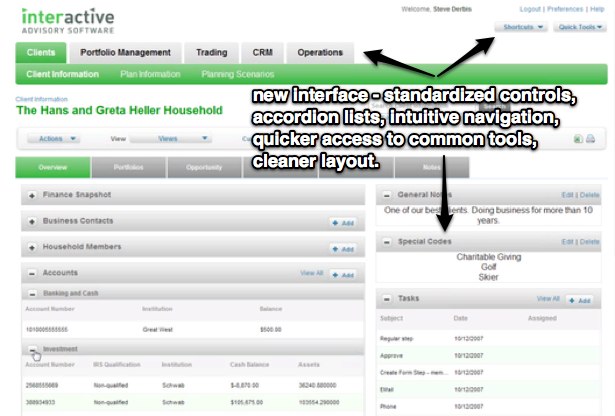This screenshot has width=615, height=416.
Task: Add a new Household Member
Action: click(343, 249)
